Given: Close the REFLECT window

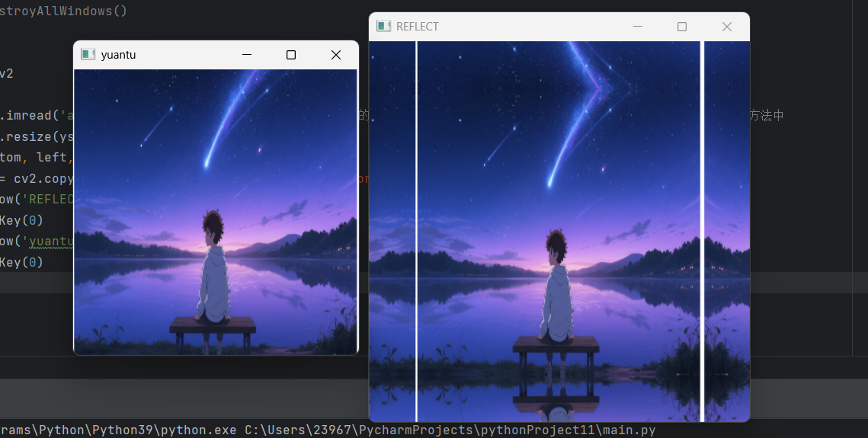Looking at the screenshot, I should tap(727, 27).
